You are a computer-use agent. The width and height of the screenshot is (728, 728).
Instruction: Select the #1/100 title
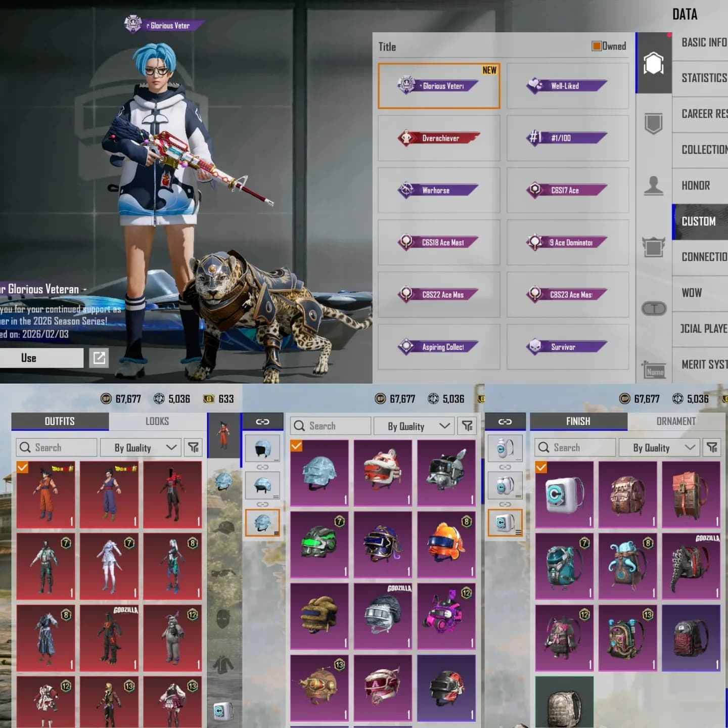click(x=568, y=138)
